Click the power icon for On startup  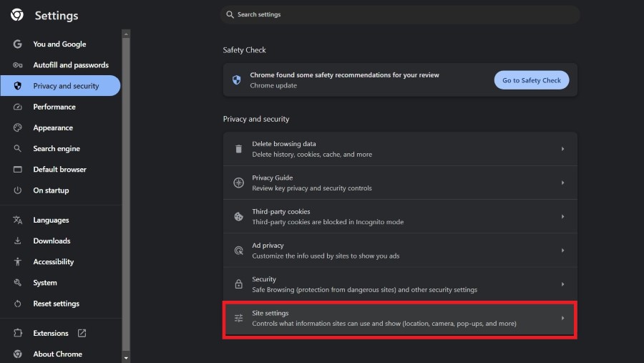point(17,190)
